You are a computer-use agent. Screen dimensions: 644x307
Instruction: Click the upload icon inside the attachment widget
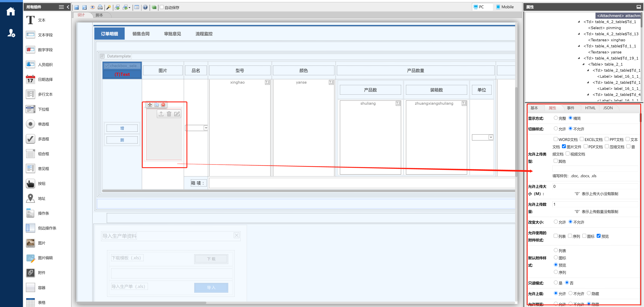point(161,114)
